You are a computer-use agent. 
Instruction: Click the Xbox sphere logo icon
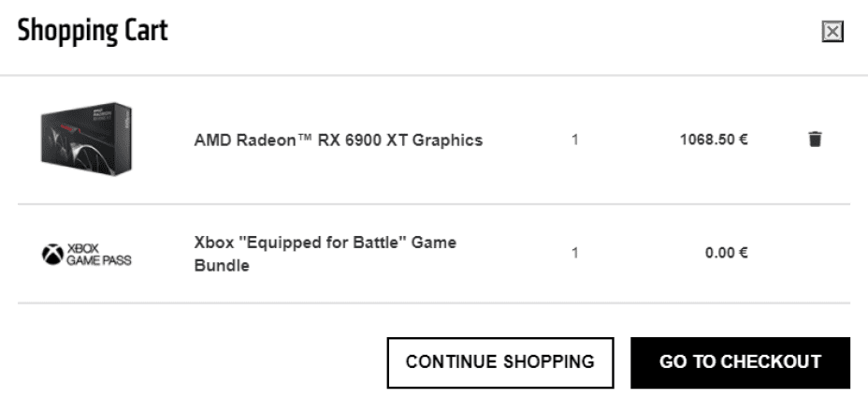click(x=51, y=253)
